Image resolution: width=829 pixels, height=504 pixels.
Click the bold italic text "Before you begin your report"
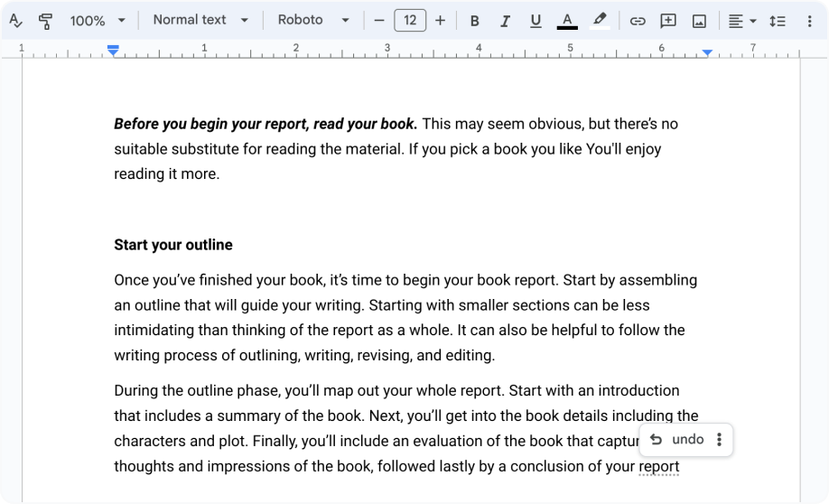pos(210,124)
